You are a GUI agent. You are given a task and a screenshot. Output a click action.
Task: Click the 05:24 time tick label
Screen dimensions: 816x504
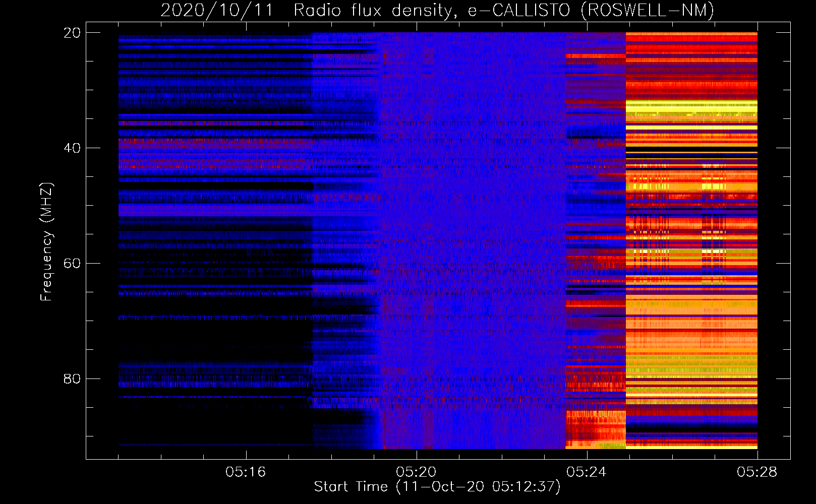click(x=587, y=472)
